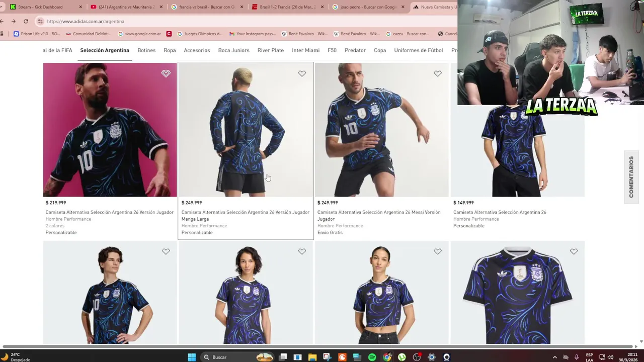
Task: Switch to Google Chrome in taskbar
Action: [387, 357]
